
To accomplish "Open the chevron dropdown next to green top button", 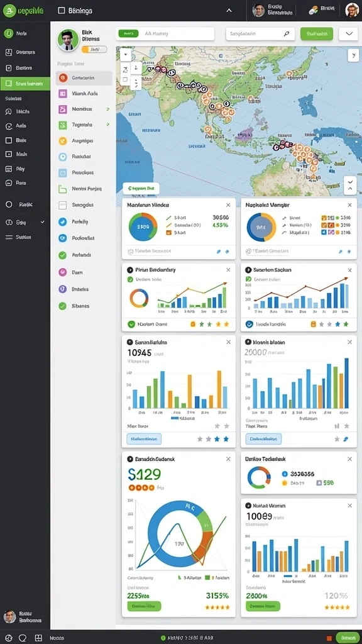I will [x=348, y=34].
